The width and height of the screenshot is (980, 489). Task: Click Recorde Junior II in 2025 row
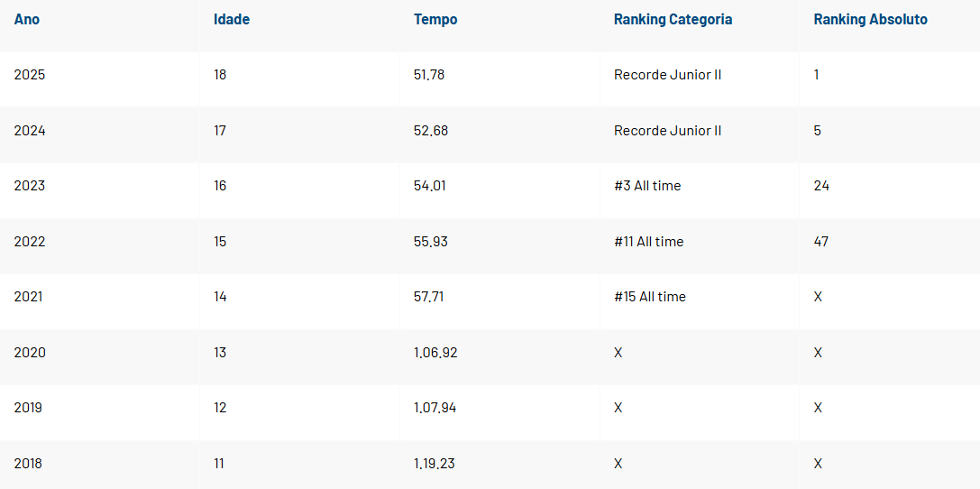click(x=667, y=75)
